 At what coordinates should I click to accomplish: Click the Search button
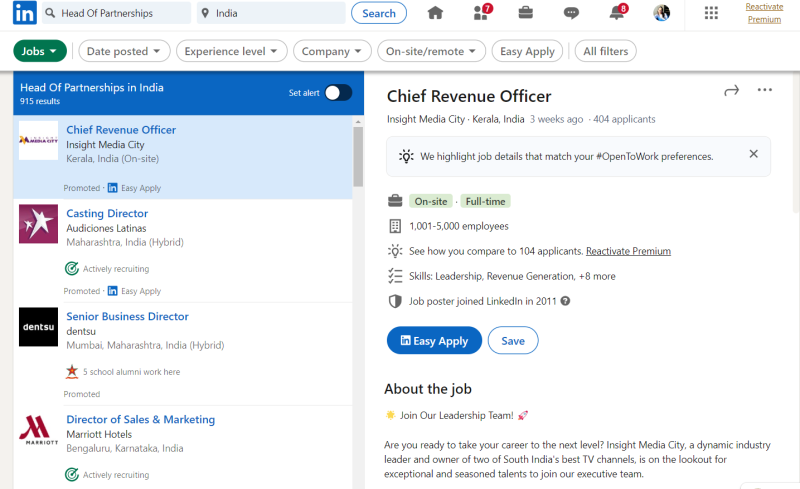(x=379, y=13)
